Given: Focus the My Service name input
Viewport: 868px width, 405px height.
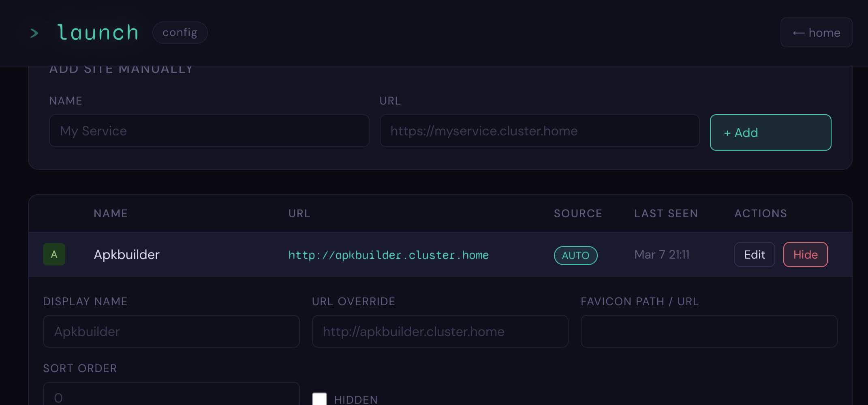Looking at the screenshot, I should [x=209, y=131].
